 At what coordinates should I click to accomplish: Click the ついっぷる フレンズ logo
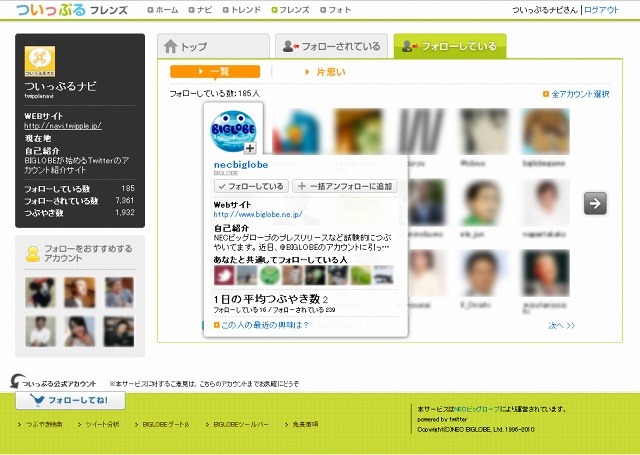pos(72,10)
